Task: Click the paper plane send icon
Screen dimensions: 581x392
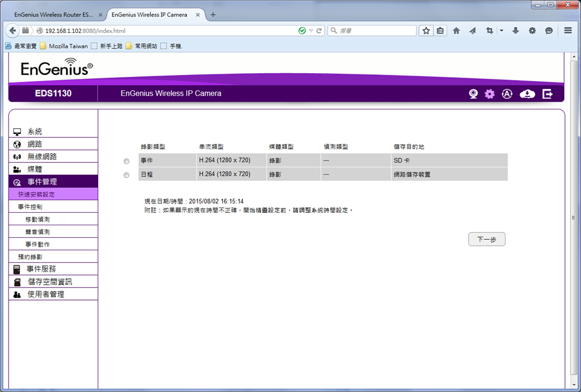Action: click(x=473, y=31)
